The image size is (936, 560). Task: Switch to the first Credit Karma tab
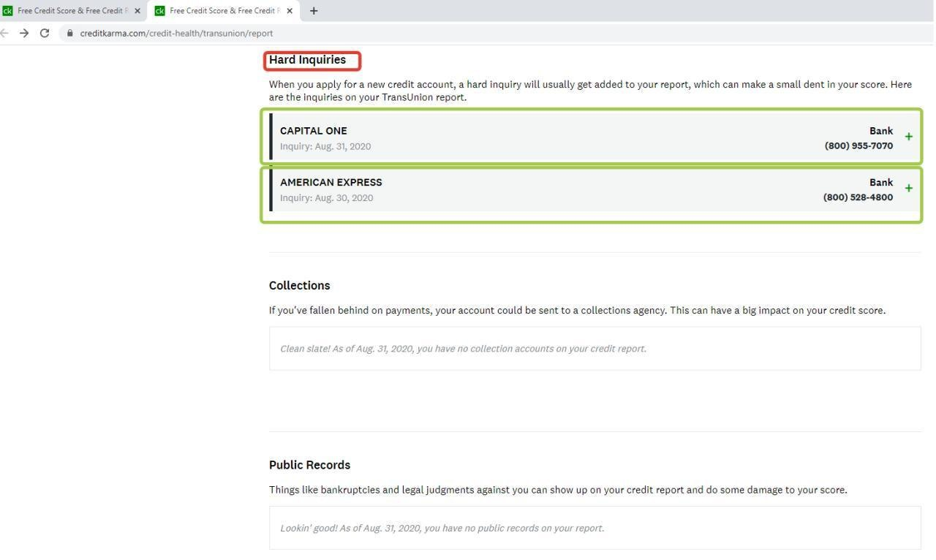(72, 11)
